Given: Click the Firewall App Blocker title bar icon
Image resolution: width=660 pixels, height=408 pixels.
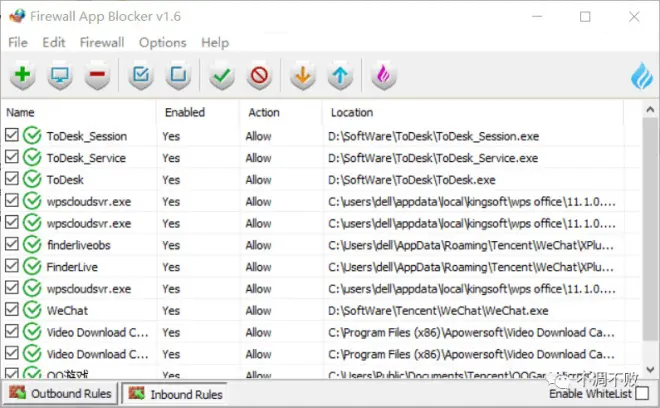Looking at the screenshot, I should tap(17, 16).
